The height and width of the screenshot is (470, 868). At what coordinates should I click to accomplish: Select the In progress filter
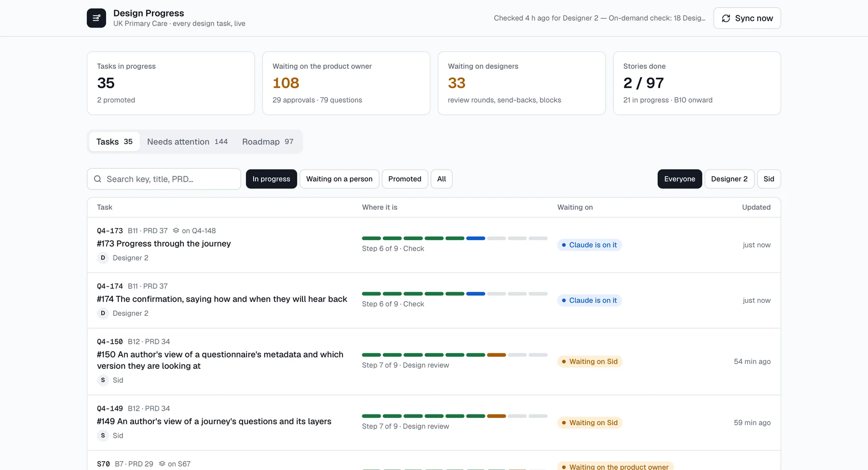click(271, 179)
